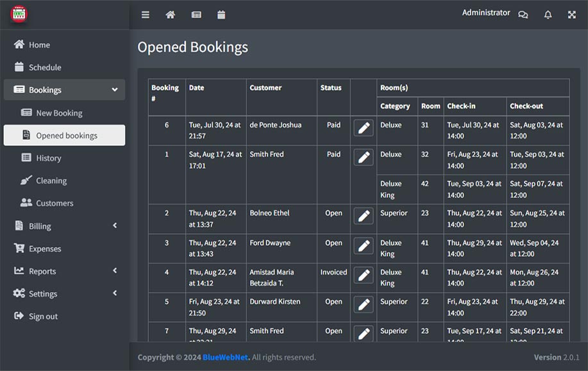Image resolution: width=588 pixels, height=371 pixels.
Task: Toggle fullscreen expand icon
Action: [572, 15]
